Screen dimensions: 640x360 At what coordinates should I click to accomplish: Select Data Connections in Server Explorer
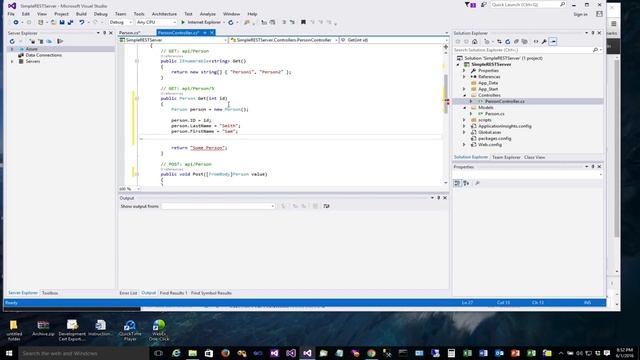(x=43, y=55)
